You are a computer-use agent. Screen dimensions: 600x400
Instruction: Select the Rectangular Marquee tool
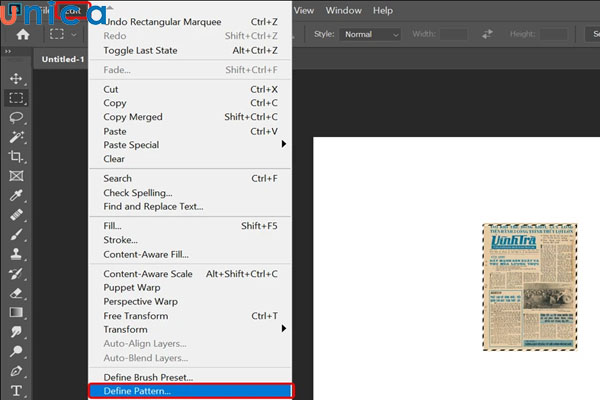pos(16,98)
